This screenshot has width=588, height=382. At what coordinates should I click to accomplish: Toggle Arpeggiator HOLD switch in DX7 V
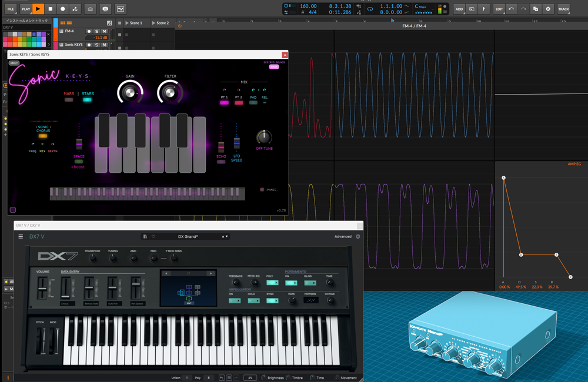pyautogui.click(x=253, y=301)
